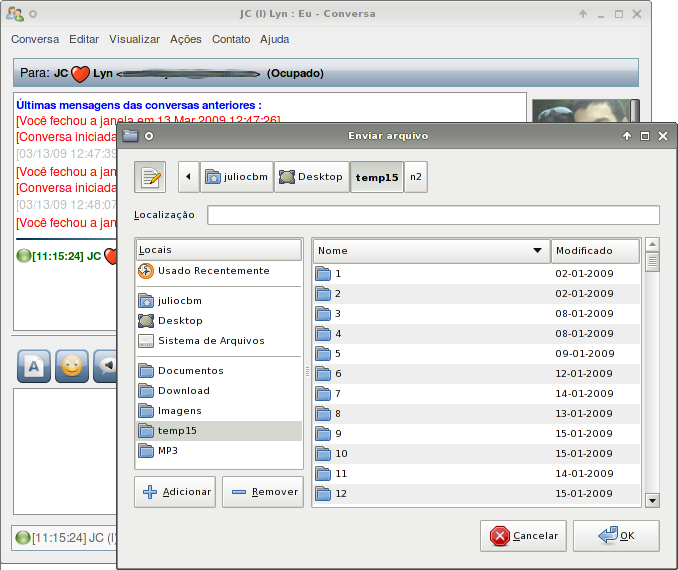Select folder 2 in the file list

[477, 294]
